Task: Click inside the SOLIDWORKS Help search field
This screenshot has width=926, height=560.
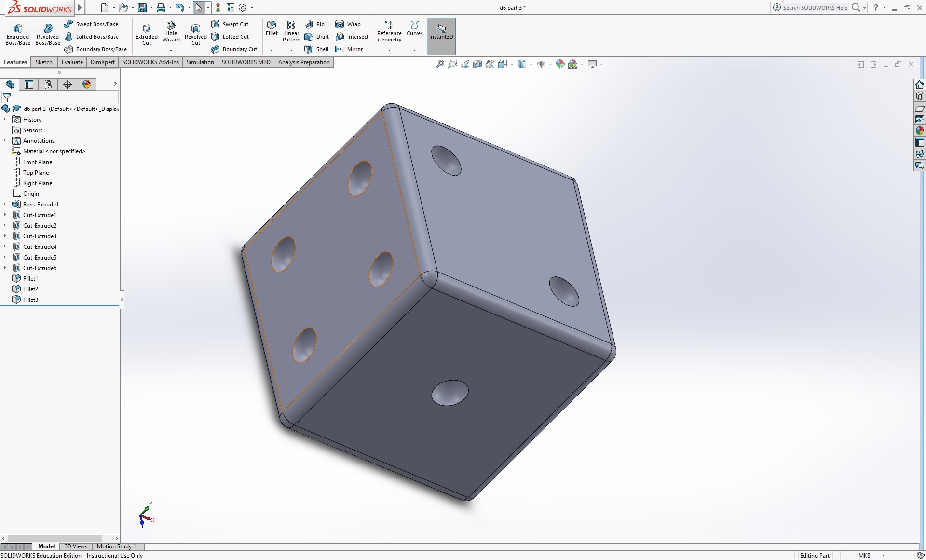Action: pyautogui.click(x=815, y=8)
